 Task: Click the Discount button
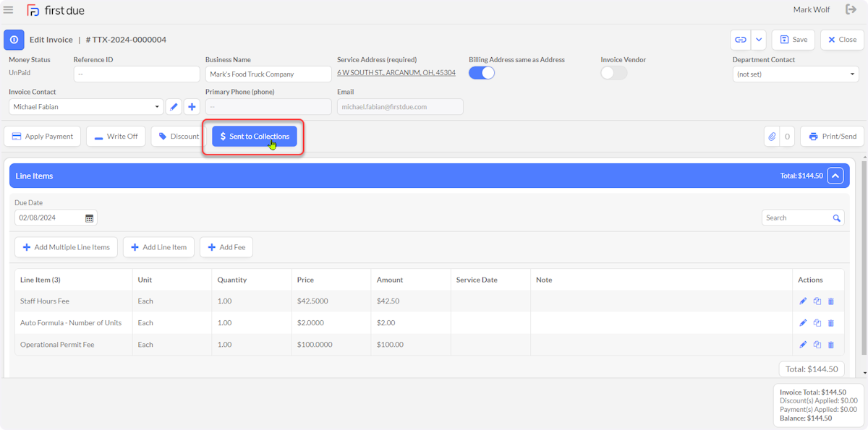click(177, 137)
